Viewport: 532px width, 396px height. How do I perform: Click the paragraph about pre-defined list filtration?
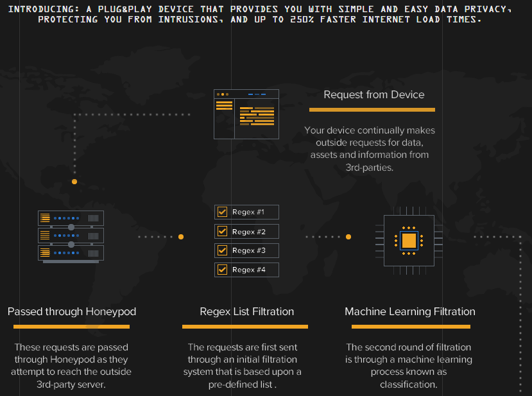(x=242, y=366)
